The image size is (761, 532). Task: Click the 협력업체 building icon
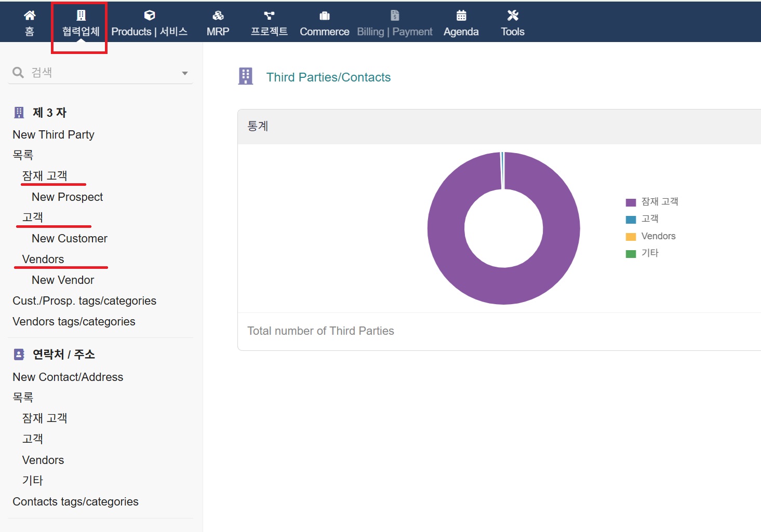[81, 16]
